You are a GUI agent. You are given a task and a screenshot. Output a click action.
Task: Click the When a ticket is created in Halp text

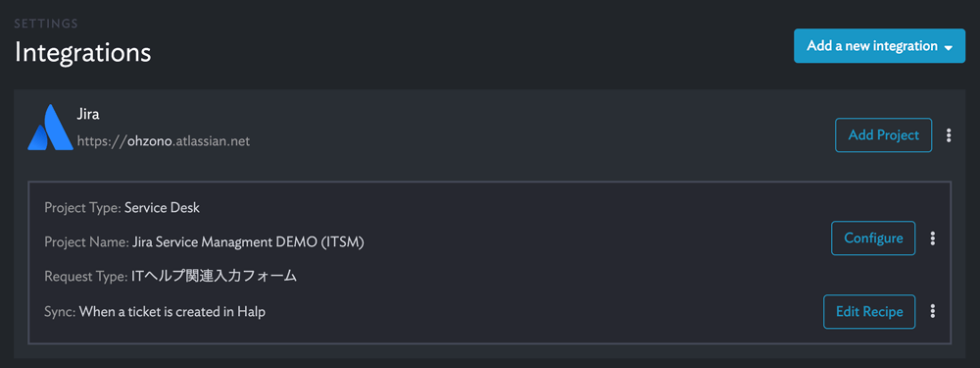tap(171, 311)
